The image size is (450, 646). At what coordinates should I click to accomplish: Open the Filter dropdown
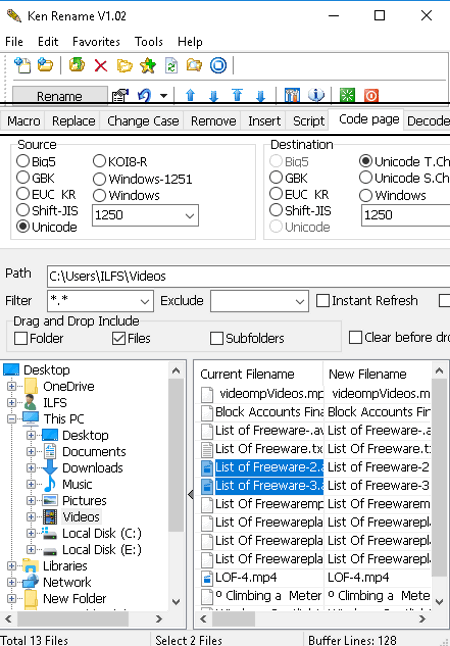pyautogui.click(x=145, y=301)
